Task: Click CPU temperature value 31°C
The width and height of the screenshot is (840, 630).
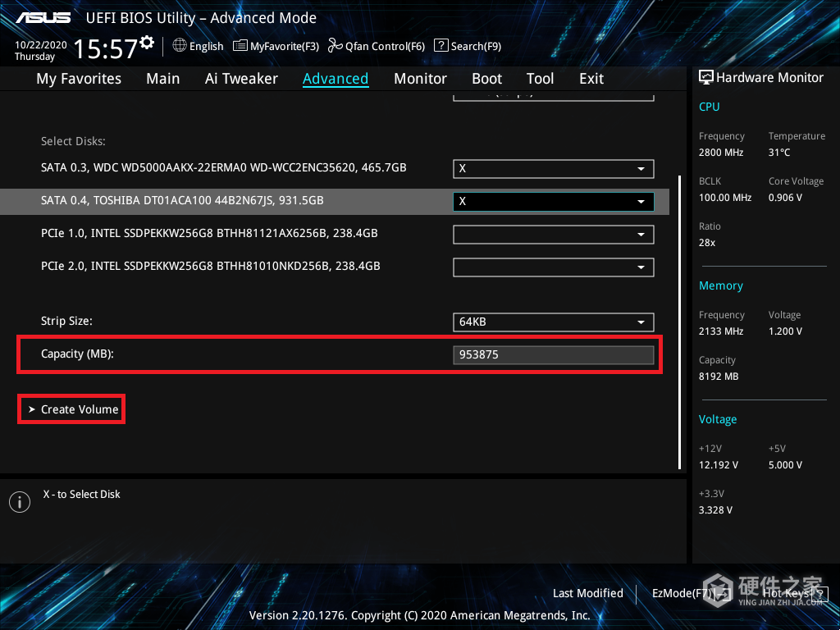Action: click(x=779, y=153)
